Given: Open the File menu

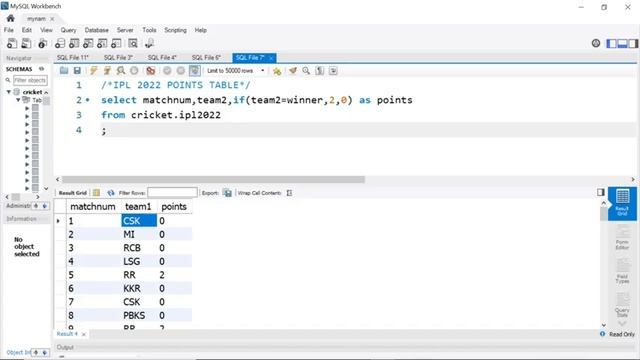Looking at the screenshot, I should click(x=9, y=30).
